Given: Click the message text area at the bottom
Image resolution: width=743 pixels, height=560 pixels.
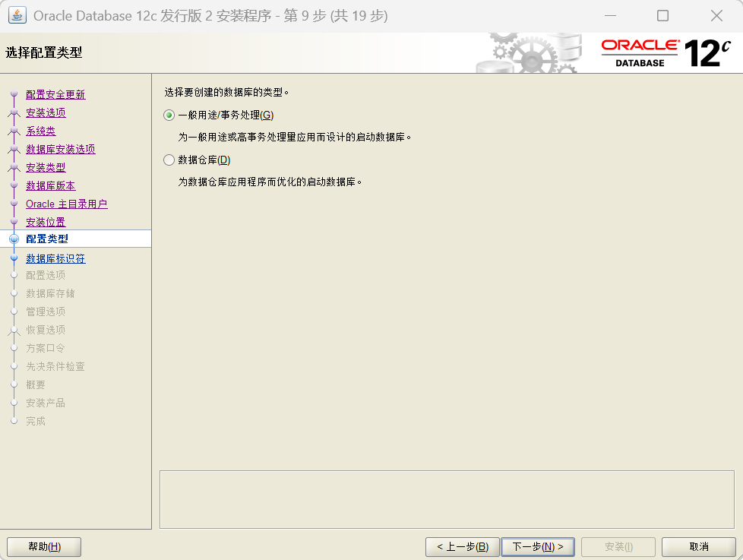Looking at the screenshot, I should click(x=447, y=499).
